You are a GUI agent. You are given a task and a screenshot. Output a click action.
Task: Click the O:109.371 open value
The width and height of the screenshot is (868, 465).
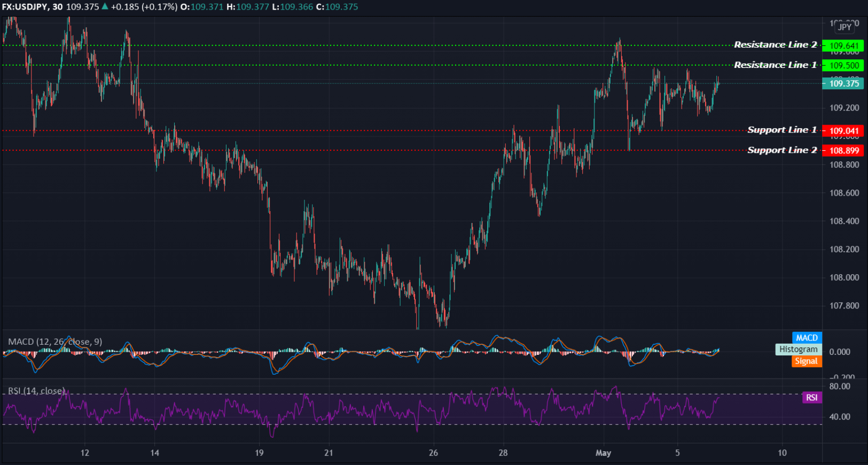point(201,7)
